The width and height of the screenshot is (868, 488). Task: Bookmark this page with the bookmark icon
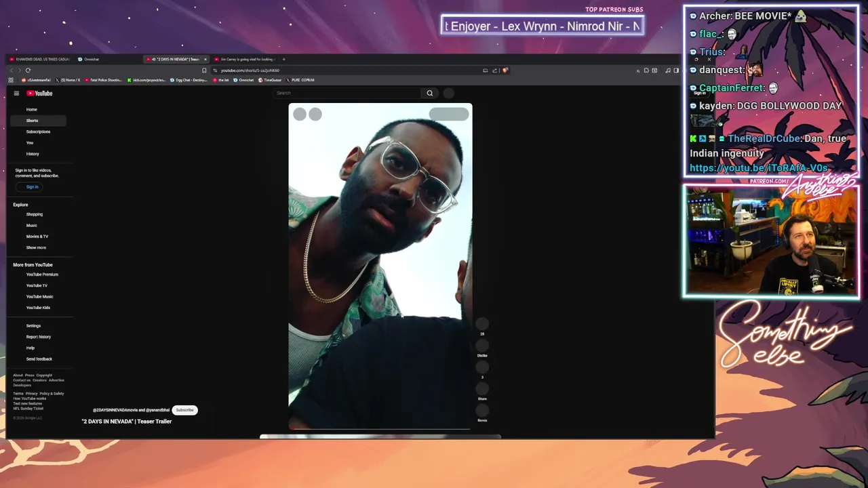click(204, 70)
